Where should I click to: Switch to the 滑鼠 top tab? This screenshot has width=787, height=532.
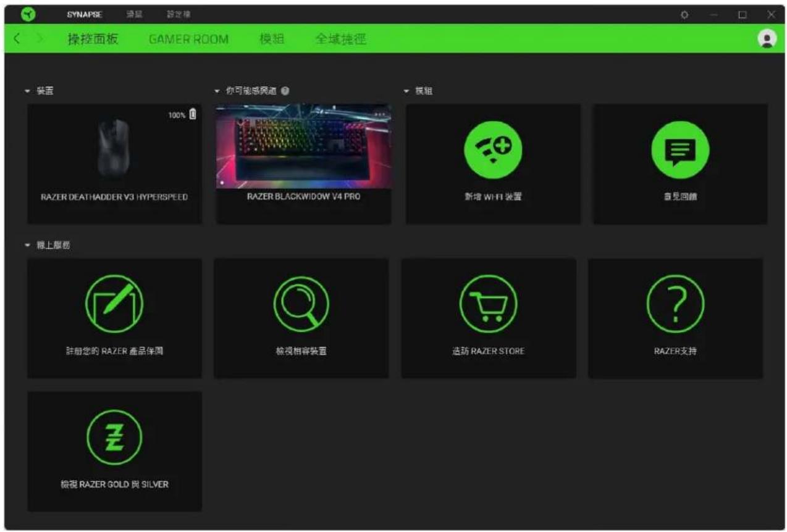pyautogui.click(x=135, y=14)
